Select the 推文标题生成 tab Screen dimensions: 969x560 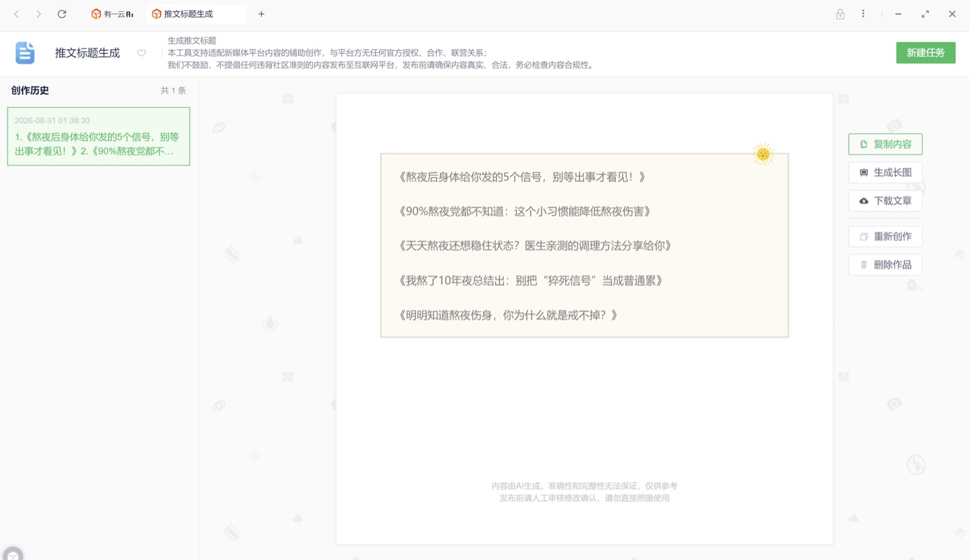click(x=196, y=14)
